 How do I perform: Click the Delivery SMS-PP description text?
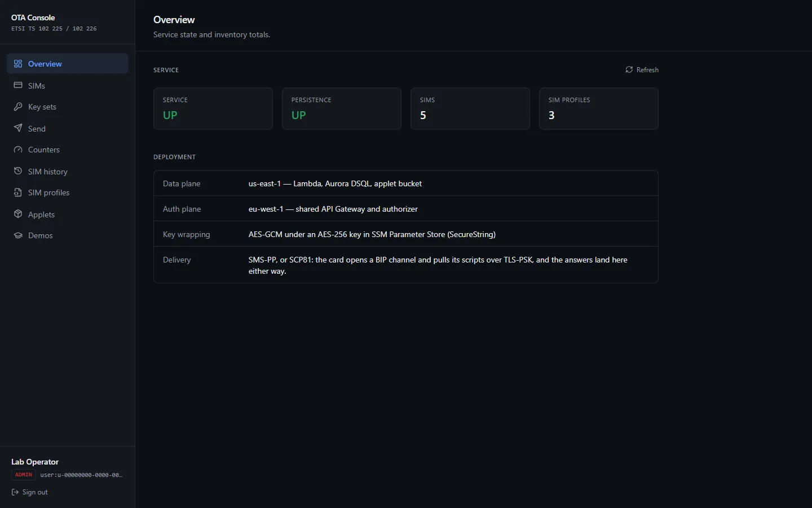tap(438, 265)
